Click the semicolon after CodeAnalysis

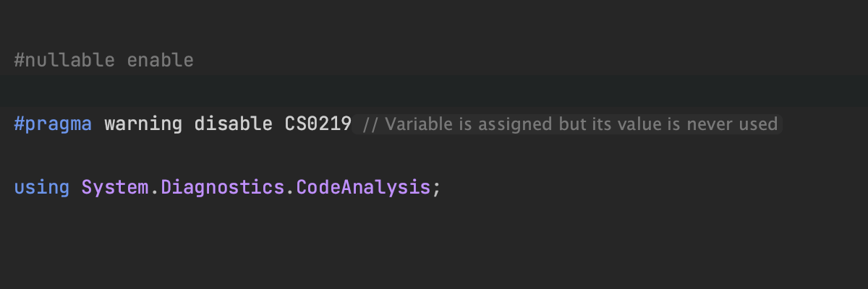tap(436, 188)
